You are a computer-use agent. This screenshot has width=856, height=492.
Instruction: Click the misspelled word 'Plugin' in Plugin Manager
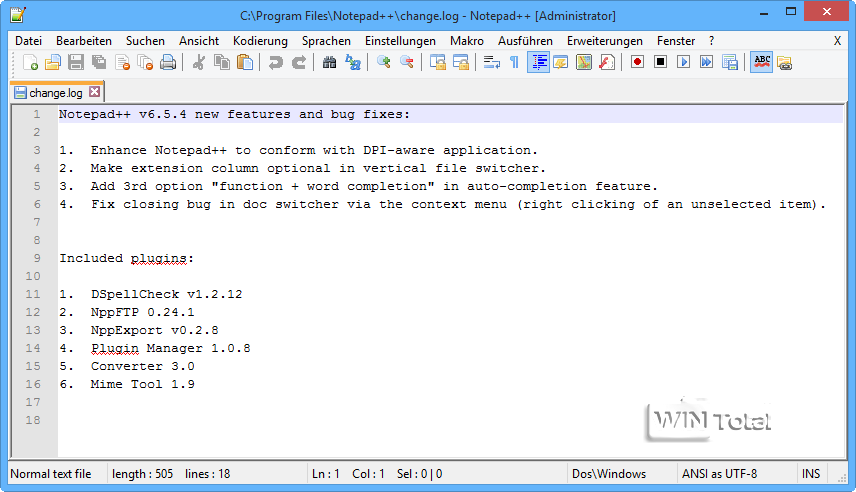pos(115,348)
